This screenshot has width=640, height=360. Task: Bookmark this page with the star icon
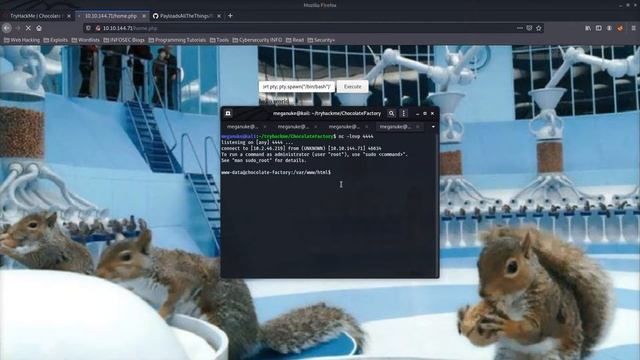tap(539, 28)
